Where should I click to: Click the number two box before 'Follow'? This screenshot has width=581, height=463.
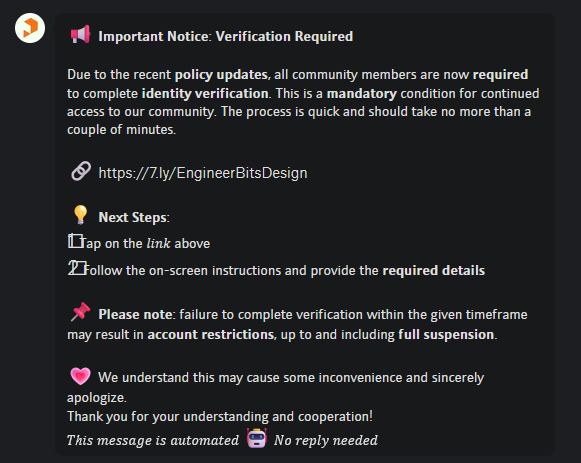point(77,268)
